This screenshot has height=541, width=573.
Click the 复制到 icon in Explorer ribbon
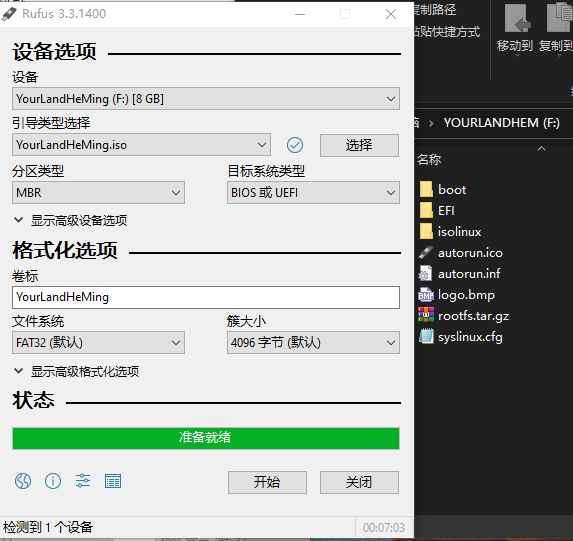pyautogui.click(x=559, y=18)
